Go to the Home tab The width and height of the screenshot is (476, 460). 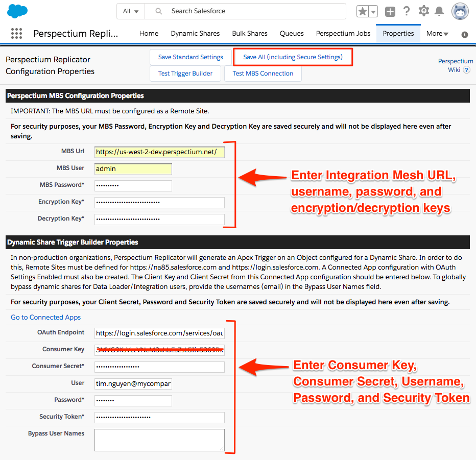[149, 33]
